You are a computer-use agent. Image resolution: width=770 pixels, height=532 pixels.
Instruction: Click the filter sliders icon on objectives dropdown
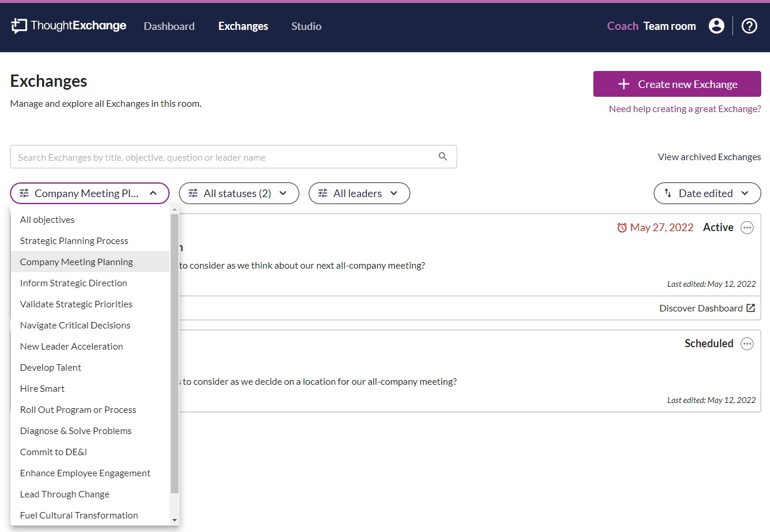pos(24,193)
